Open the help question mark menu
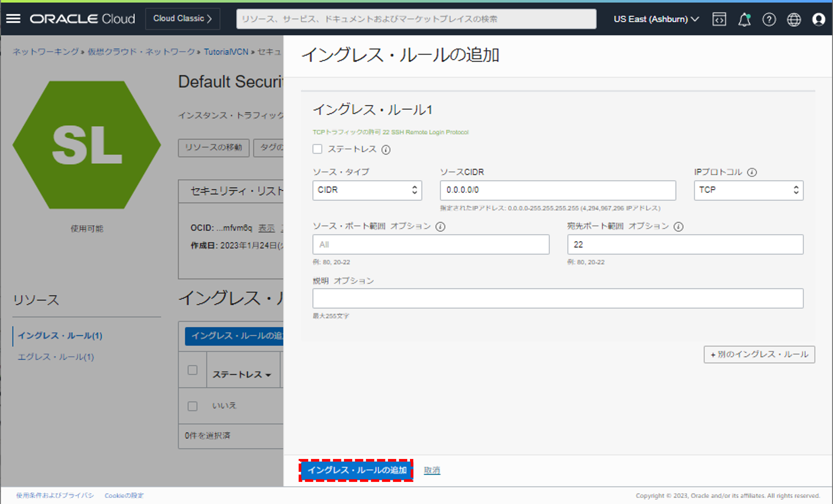 769,20
